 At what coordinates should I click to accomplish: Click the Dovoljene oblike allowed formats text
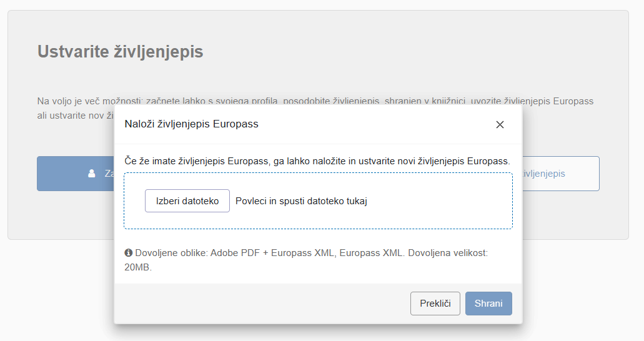pos(172,253)
